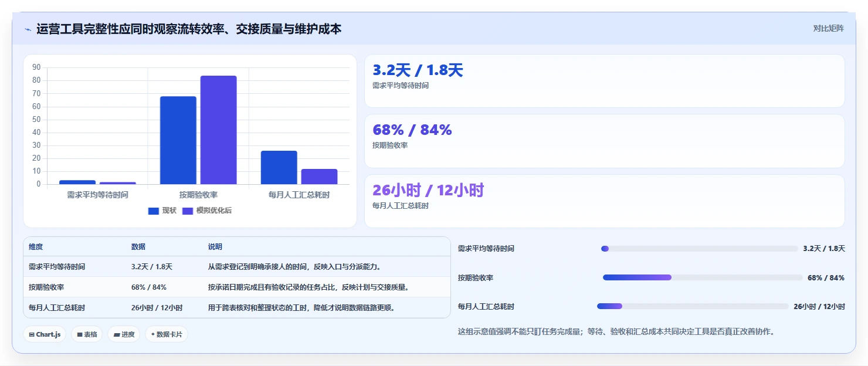868x366 pixels.
Task: Click the 进度 tag chip
Action: 124,334
